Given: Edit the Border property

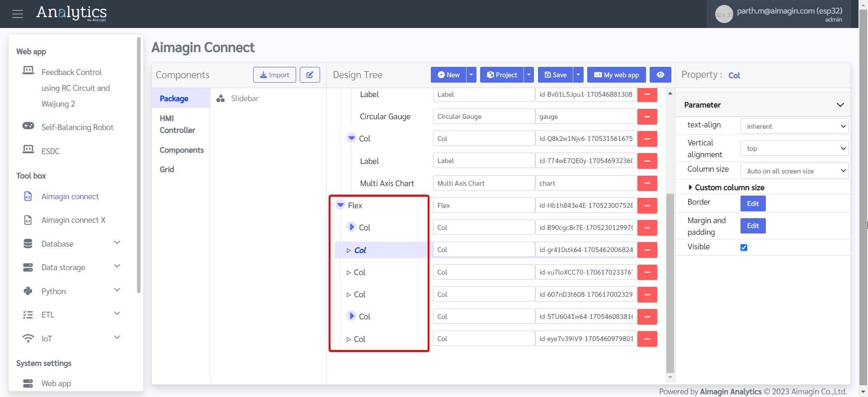Looking at the screenshot, I should click(753, 204).
